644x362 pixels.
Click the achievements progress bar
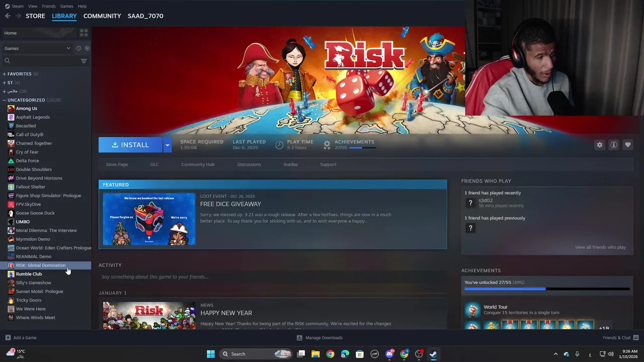(547, 289)
